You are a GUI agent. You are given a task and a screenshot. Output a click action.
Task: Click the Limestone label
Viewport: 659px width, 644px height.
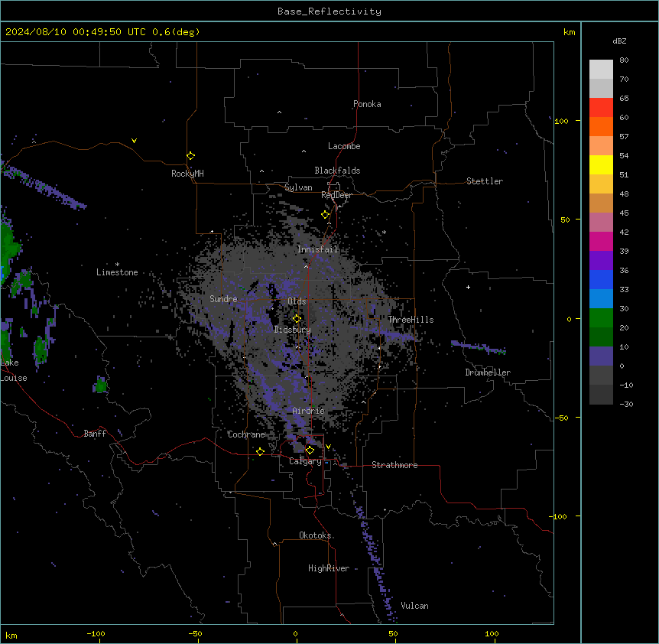117,272
